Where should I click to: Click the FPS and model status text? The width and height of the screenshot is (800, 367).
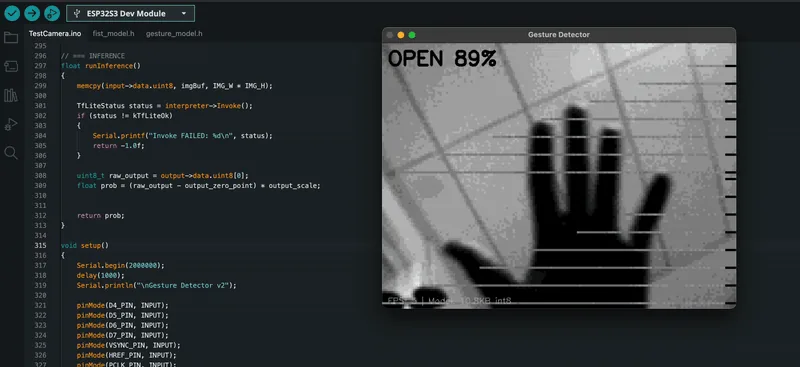coord(449,301)
